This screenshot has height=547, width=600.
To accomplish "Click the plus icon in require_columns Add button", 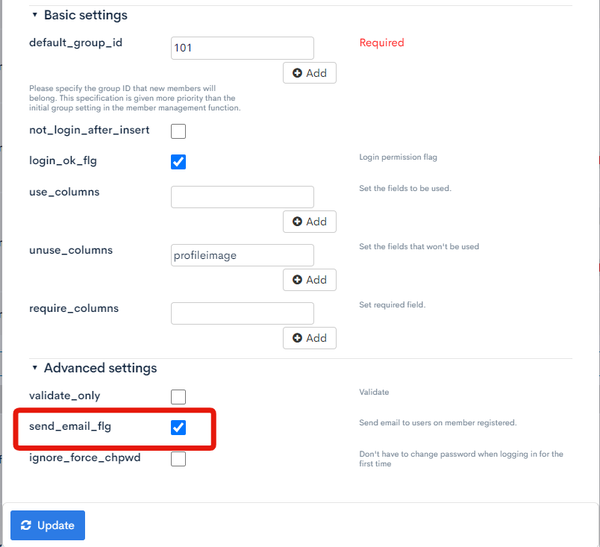I will tap(297, 338).
